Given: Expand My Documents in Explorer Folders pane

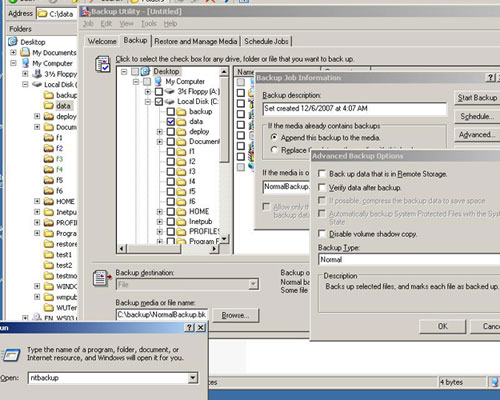Looking at the screenshot, I should (13, 52).
